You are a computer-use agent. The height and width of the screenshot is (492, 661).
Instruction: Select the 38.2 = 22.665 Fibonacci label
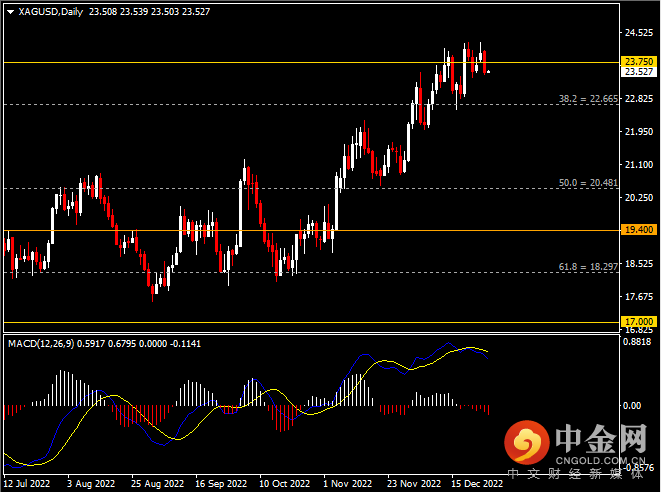click(588, 99)
